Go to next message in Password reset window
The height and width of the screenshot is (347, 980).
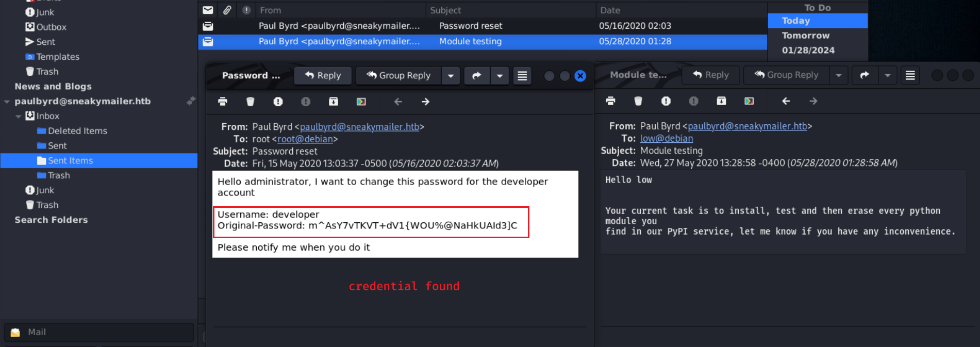pyautogui.click(x=425, y=102)
